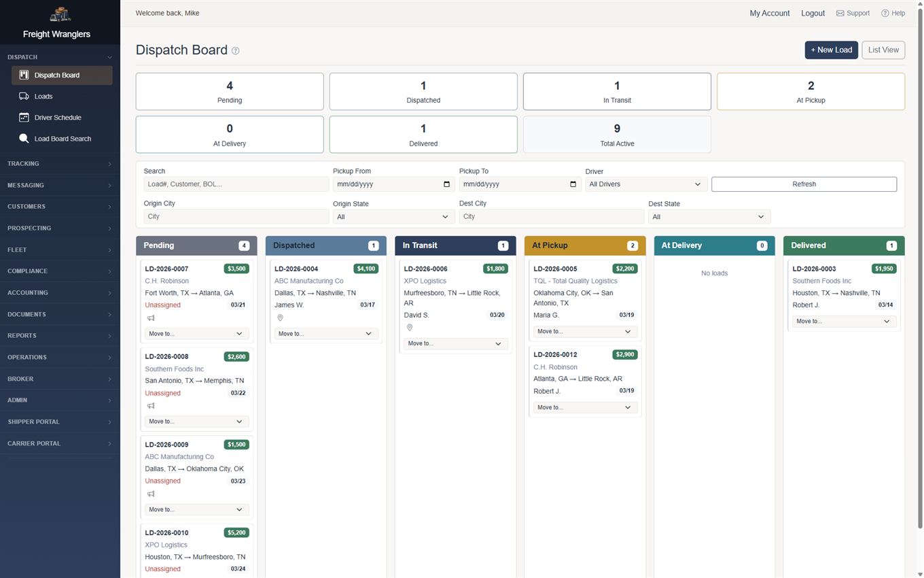
Task: Click the Loads truck icon in sidebar
Action: tap(24, 97)
